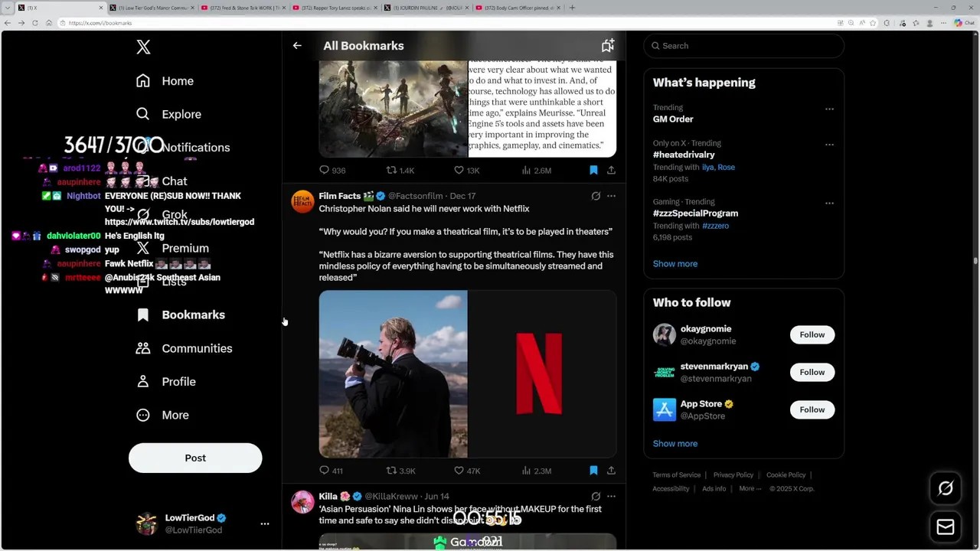
Task: Open options for the GM Order trend
Action: [829, 109]
